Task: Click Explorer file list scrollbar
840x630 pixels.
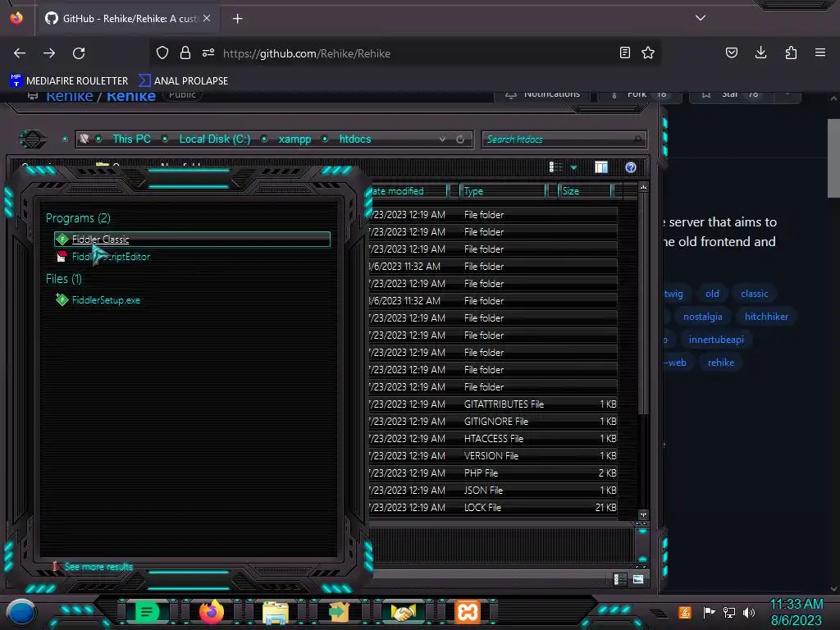Action: pos(643,303)
